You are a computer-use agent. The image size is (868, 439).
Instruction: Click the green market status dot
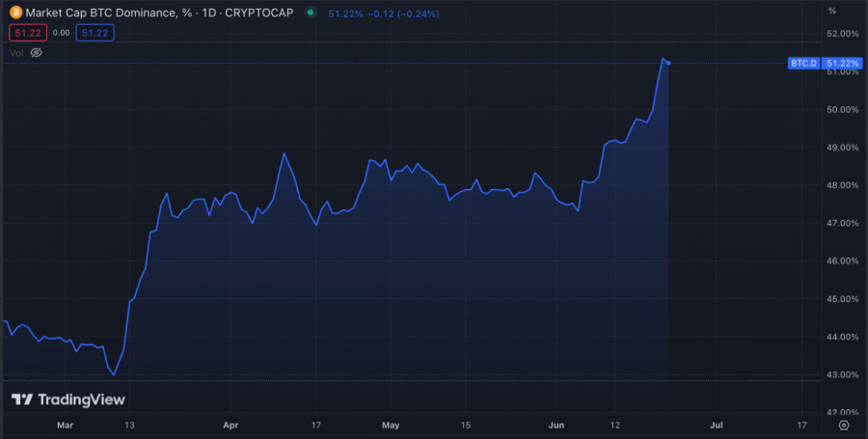coord(310,13)
